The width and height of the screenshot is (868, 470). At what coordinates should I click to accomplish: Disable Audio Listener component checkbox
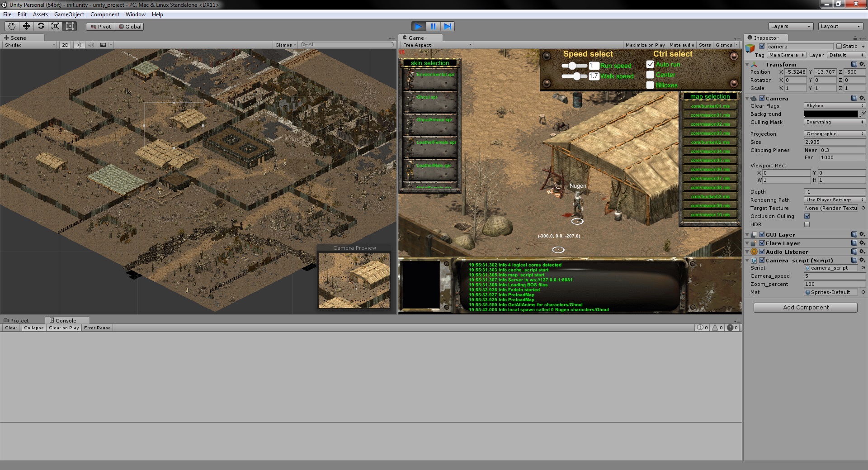click(762, 252)
